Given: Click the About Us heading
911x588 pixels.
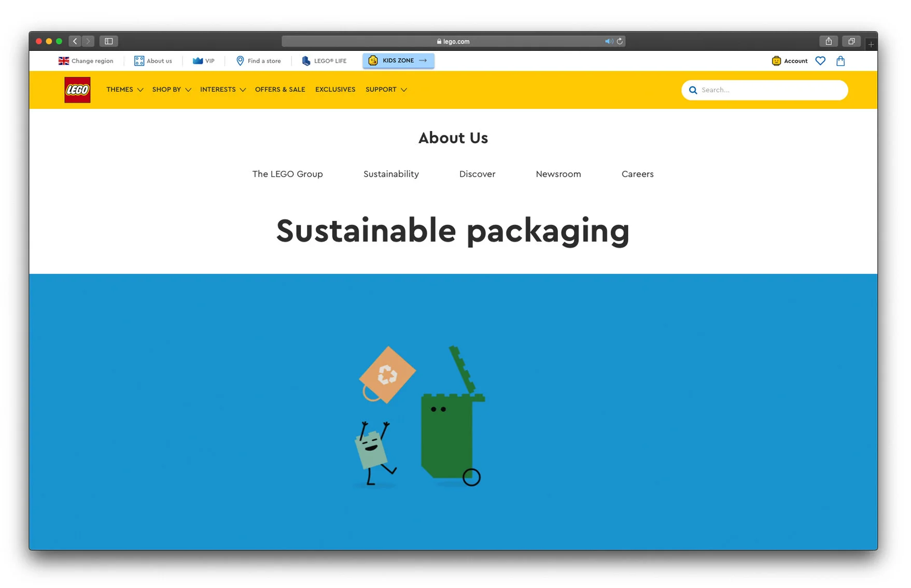Looking at the screenshot, I should 453,138.
